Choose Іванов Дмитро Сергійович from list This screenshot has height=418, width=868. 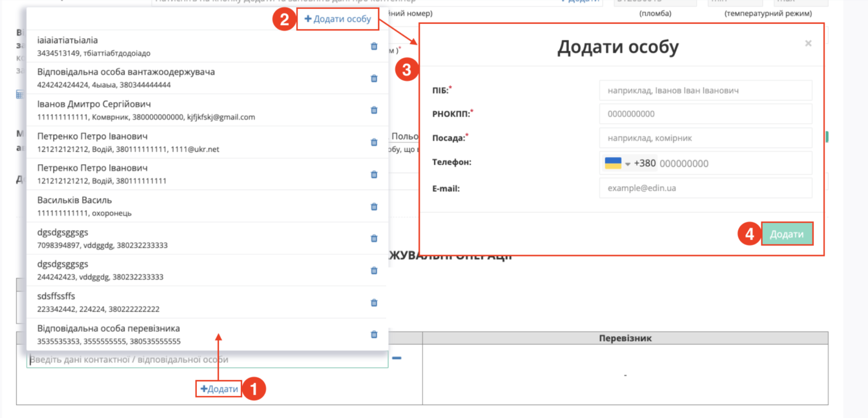tap(207, 110)
